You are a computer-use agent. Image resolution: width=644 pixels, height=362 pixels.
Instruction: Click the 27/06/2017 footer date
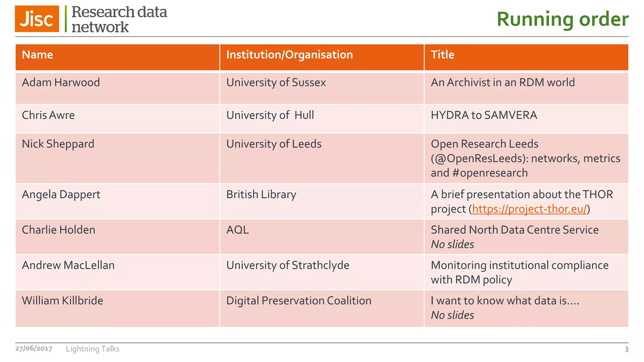34,348
